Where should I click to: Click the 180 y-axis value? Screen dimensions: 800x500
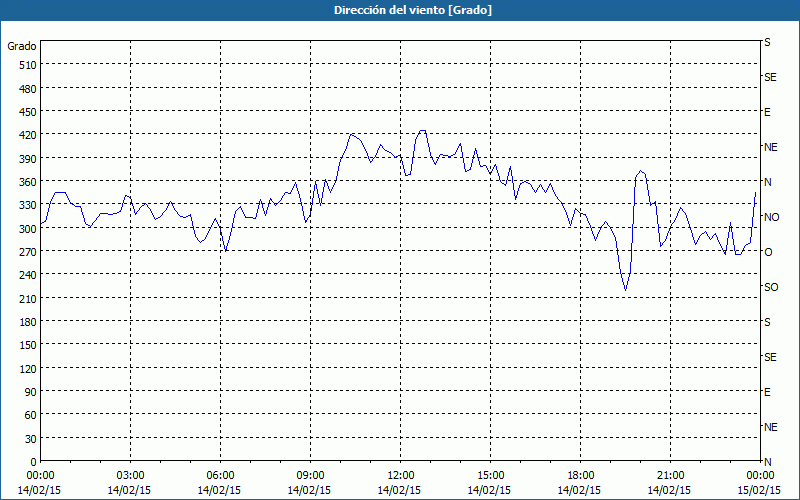(28, 322)
